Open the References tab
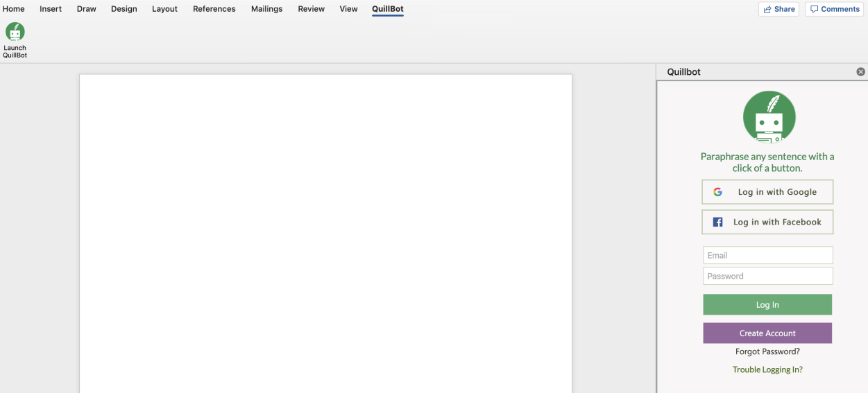The height and width of the screenshot is (393, 868). click(214, 9)
